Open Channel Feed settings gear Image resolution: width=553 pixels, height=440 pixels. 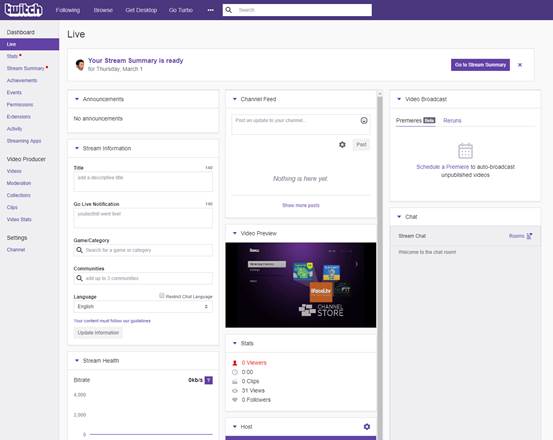[342, 145]
